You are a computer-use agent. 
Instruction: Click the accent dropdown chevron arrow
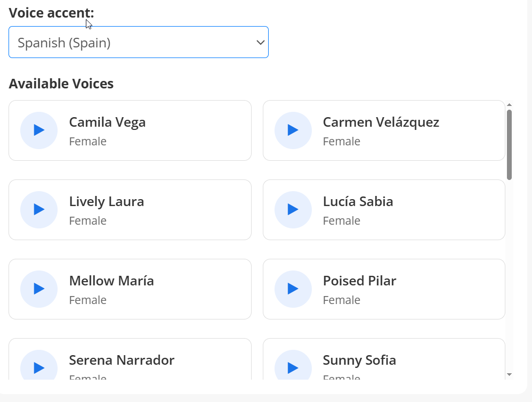[260, 43]
